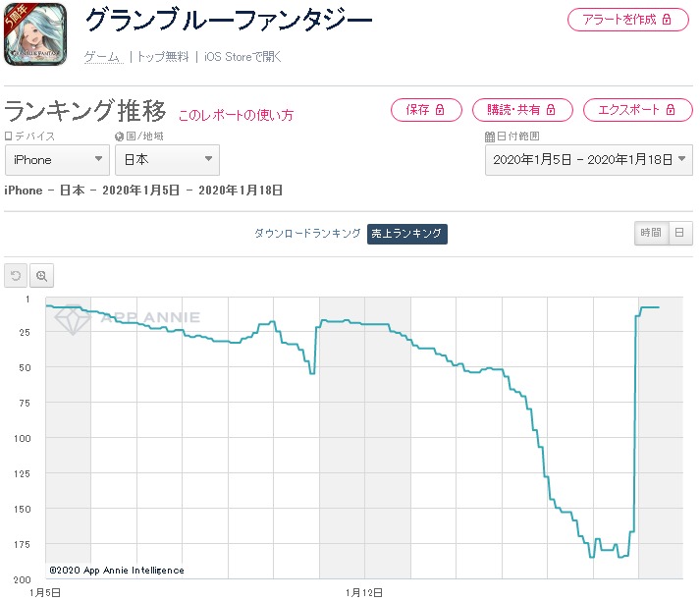Viewport: 700px width, 601px height.
Task: Switch chart granularity to 日
Action: [680, 233]
